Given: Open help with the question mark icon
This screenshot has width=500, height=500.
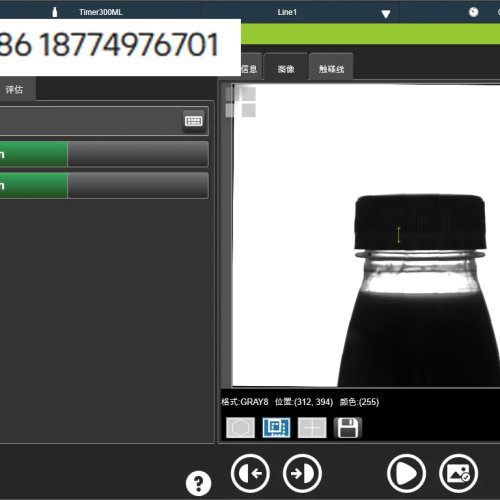Looking at the screenshot, I should coord(198,483).
